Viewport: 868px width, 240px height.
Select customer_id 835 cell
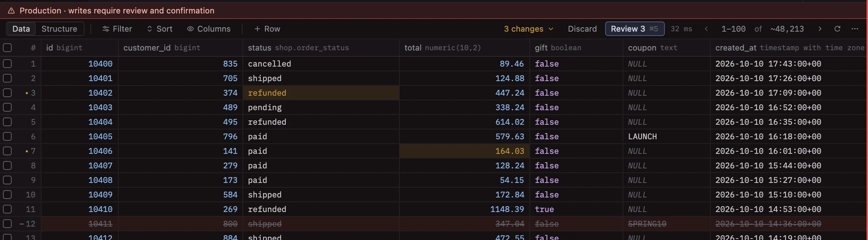[181, 64]
